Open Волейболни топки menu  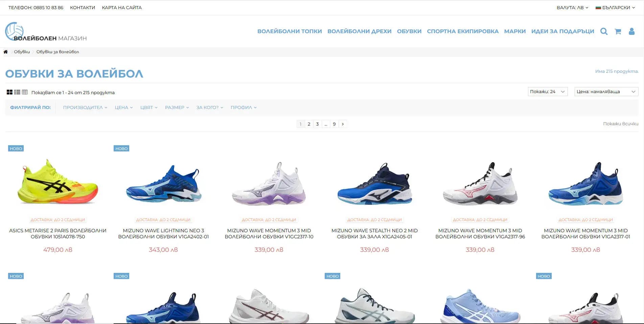290,31
